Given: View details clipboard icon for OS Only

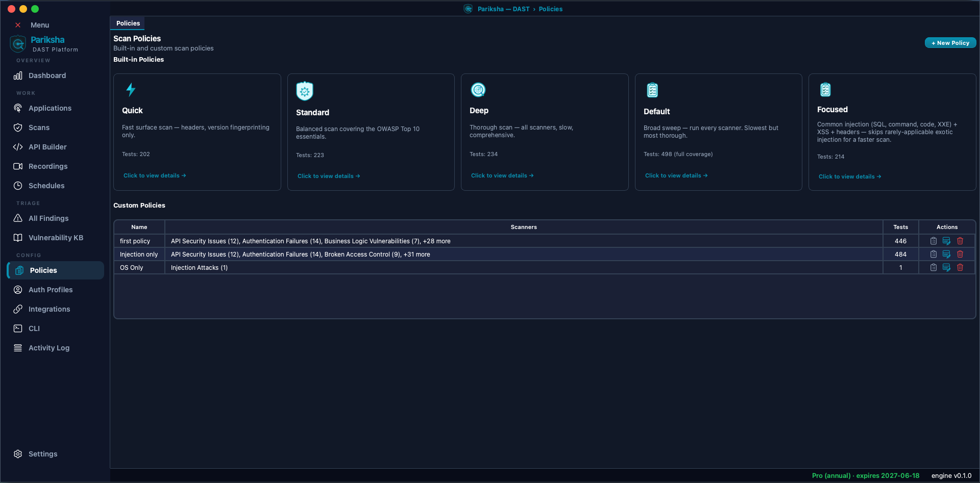Looking at the screenshot, I should 934,267.
